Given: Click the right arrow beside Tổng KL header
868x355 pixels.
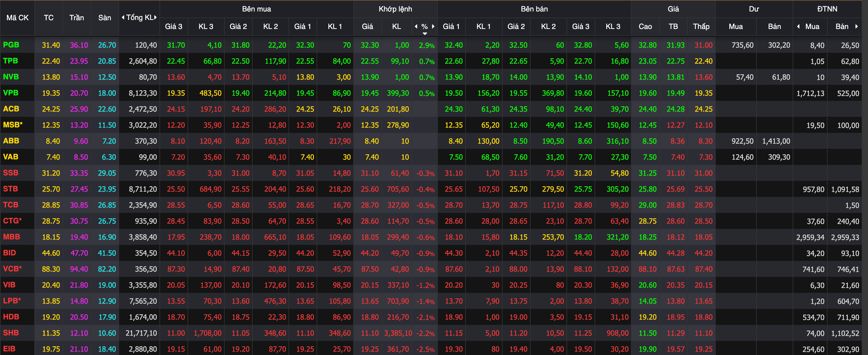Looking at the screenshot, I should 155,18.
